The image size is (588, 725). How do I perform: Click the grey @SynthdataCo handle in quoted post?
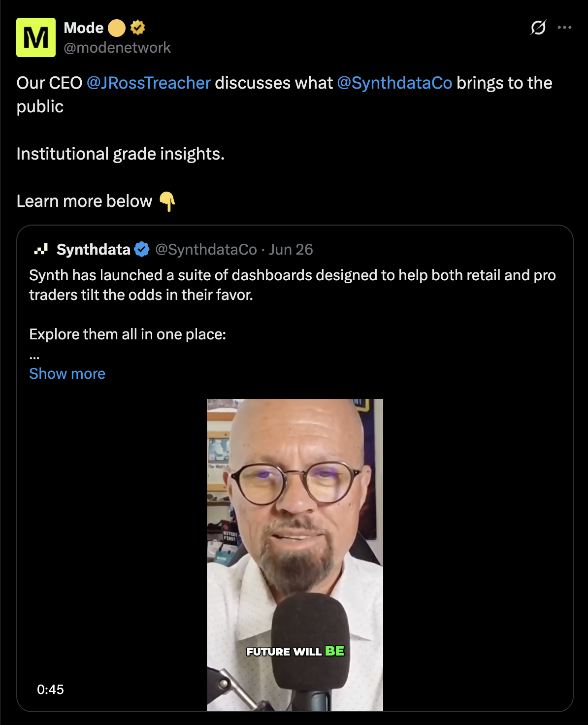[x=206, y=249]
